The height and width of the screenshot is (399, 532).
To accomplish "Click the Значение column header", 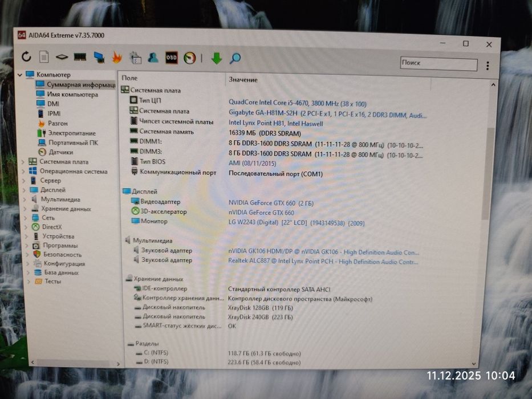I will [x=243, y=80].
